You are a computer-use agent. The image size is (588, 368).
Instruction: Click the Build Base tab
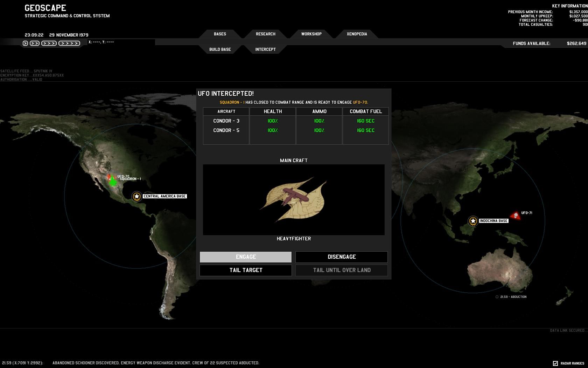click(220, 49)
